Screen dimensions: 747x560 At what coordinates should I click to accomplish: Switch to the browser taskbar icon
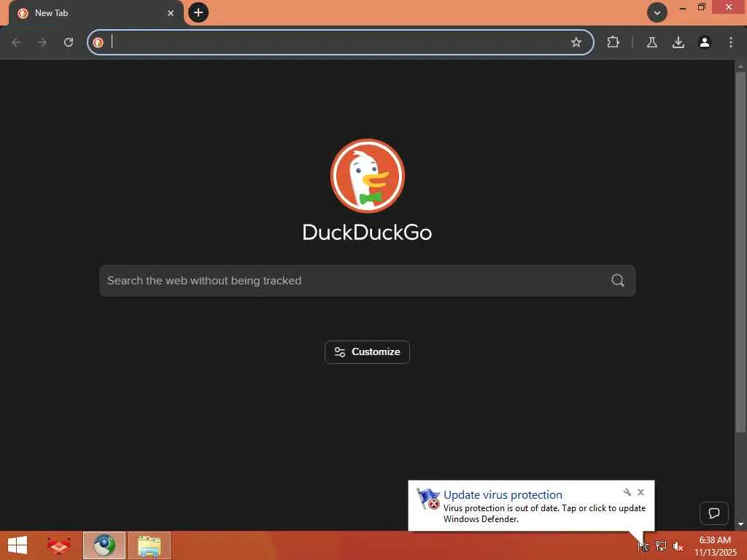click(x=104, y=545)
